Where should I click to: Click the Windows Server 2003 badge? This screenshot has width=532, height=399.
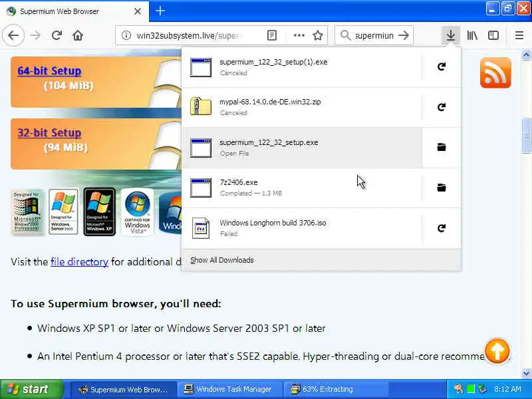point(63,212)
